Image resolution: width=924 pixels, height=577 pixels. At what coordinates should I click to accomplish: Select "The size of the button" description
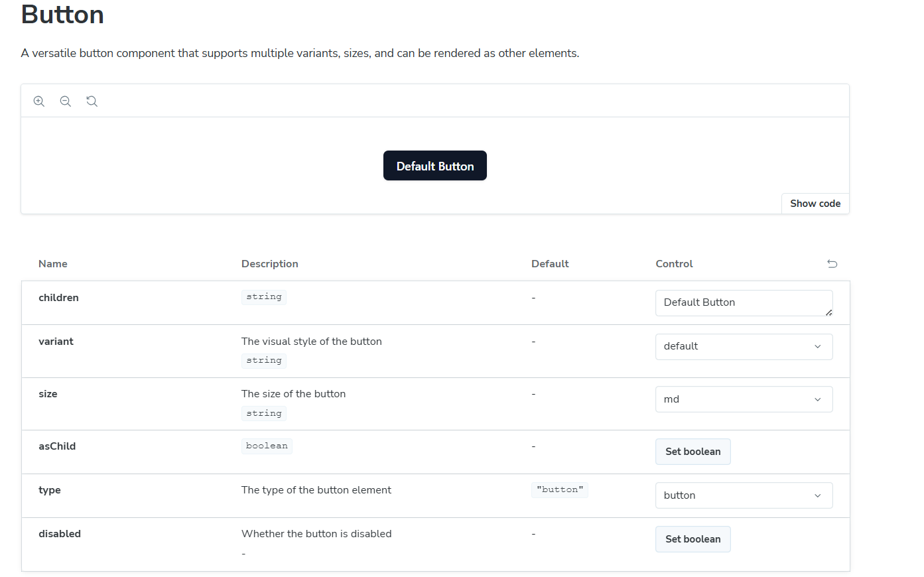click(293, 394)
